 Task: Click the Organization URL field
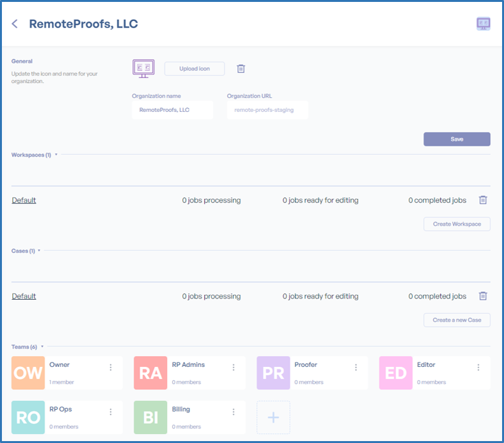[267, 110]
